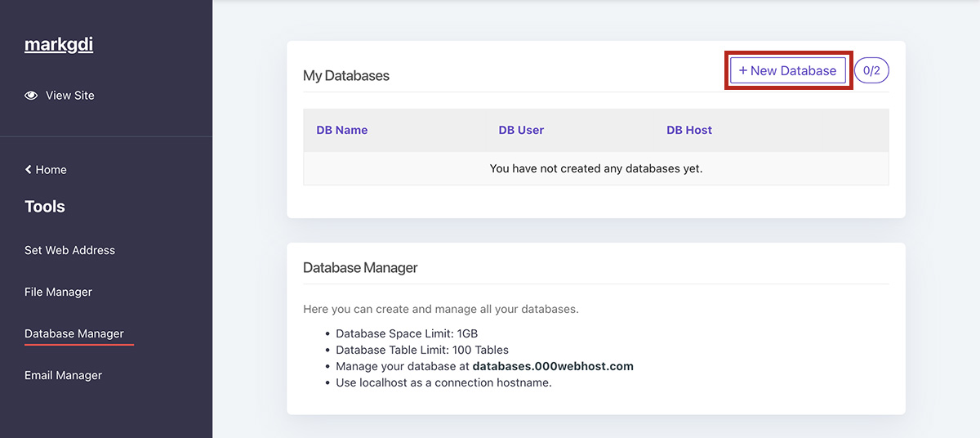Click the plus sign on New Database

tap(743, 71)
